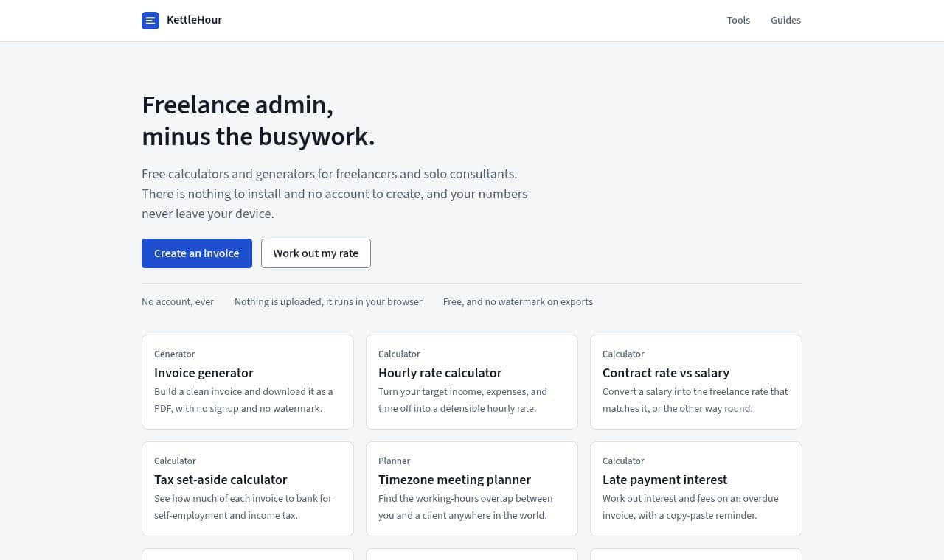
Task: Click the Work out my rate button
Action: pos(316,253)
